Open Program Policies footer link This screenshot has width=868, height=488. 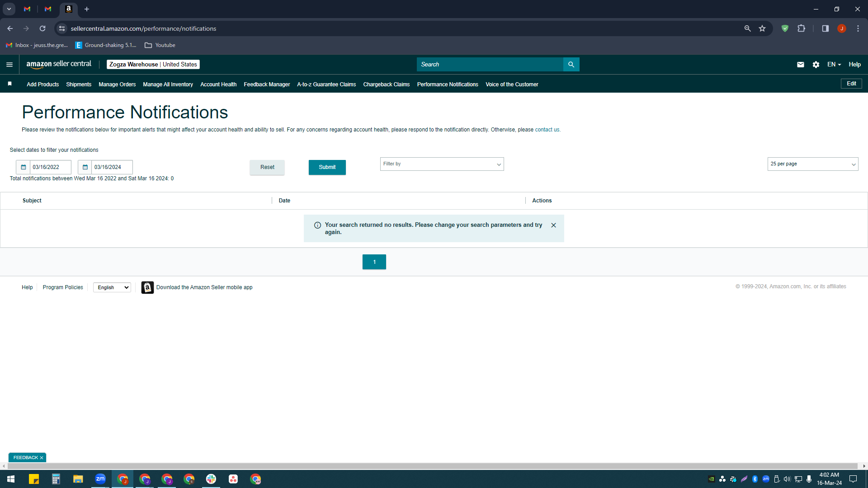click(x=63, y=287)
